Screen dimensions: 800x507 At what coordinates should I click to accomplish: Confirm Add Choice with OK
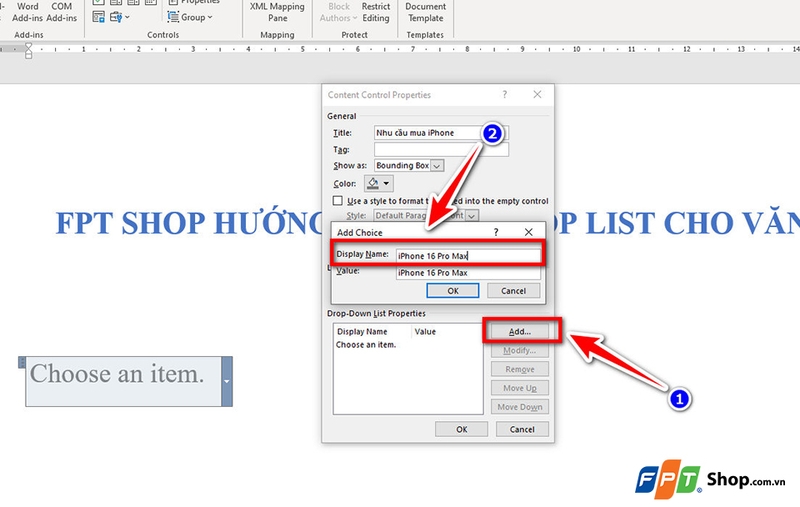453,291
